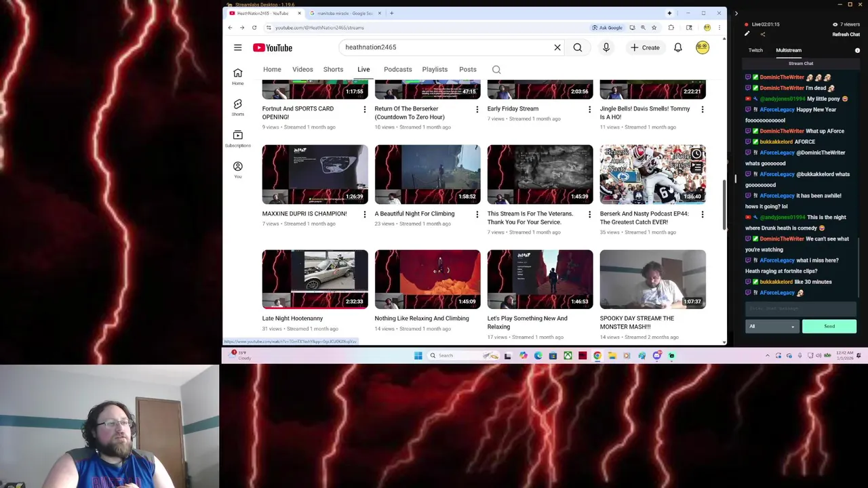
Task: Click the Create button
Action: click(644, 47)
